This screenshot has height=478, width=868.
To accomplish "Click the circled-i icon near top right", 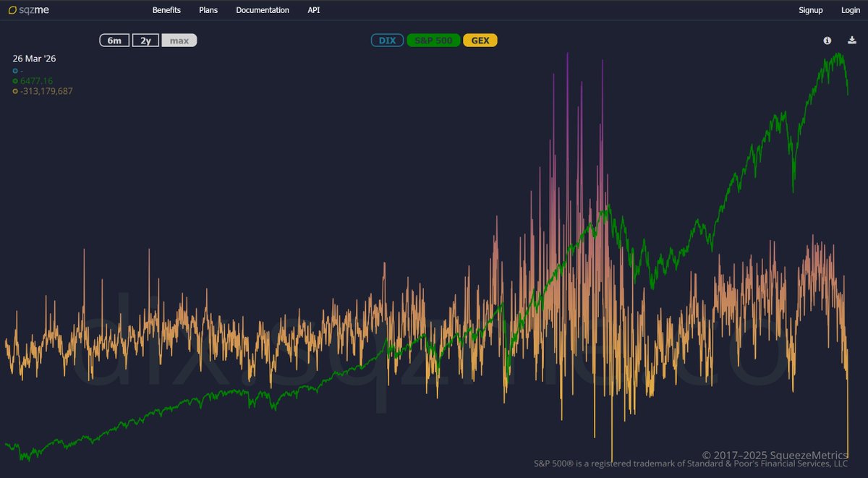I will pyautogui.click(x=826, y=40).
